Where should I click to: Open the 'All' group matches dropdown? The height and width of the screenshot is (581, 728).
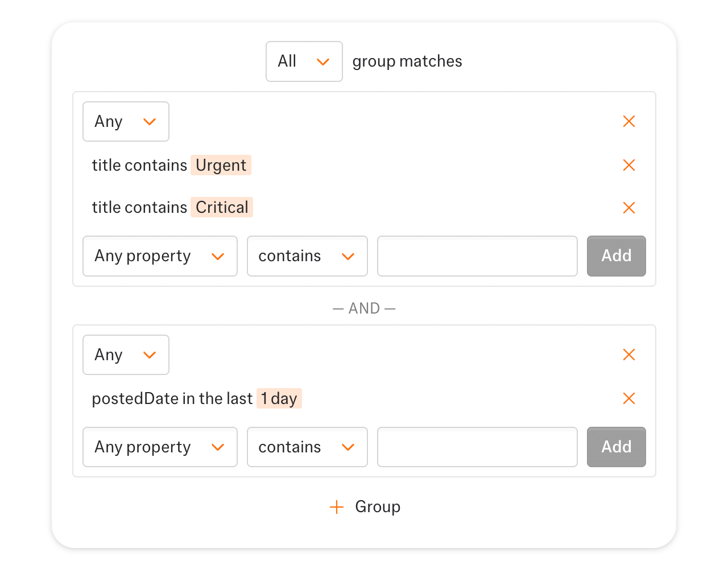[x=304, y=61]
